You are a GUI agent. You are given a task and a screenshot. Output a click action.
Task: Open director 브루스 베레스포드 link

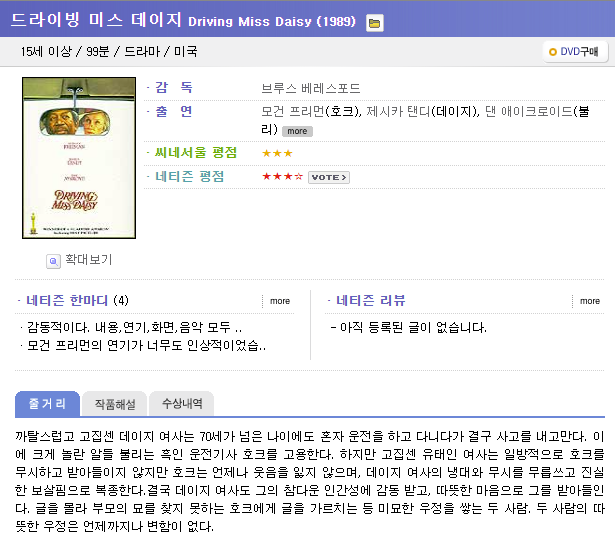pyautogui.click(x=310, y=89)
